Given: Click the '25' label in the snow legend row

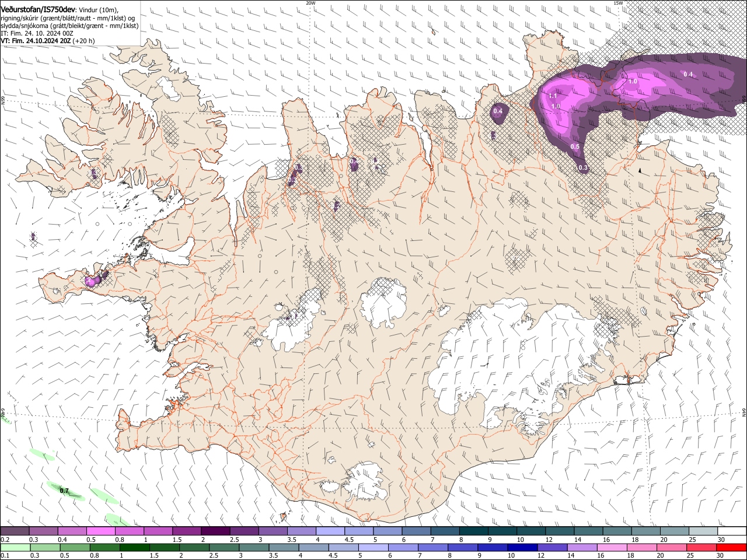Looking at the screenshot, I should [x=692, y=540].
